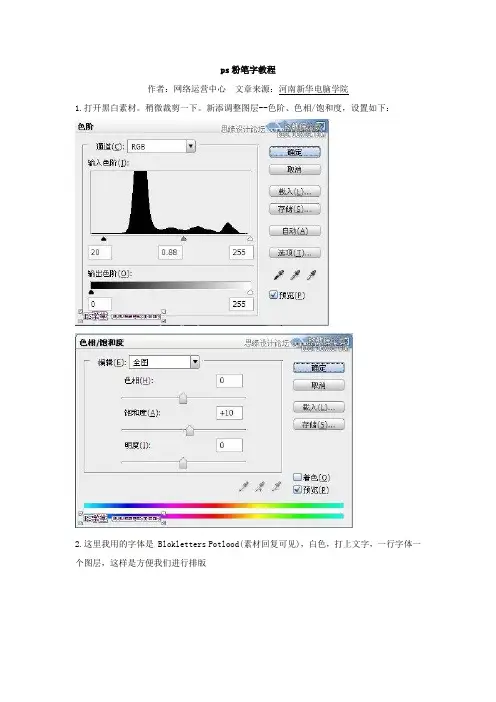
Task: Open Options (选项) in Levels dialog
Action: pyautogui.click(x=295, y=253)
